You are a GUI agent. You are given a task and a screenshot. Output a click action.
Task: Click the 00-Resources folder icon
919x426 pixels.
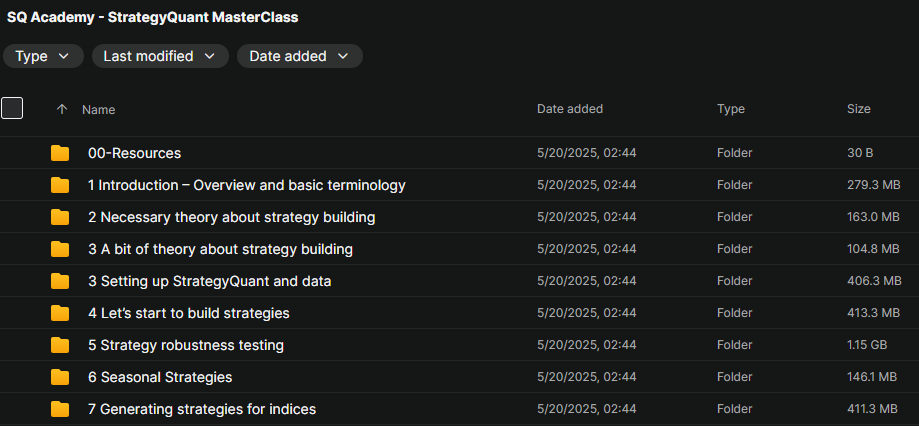(61, 153)
